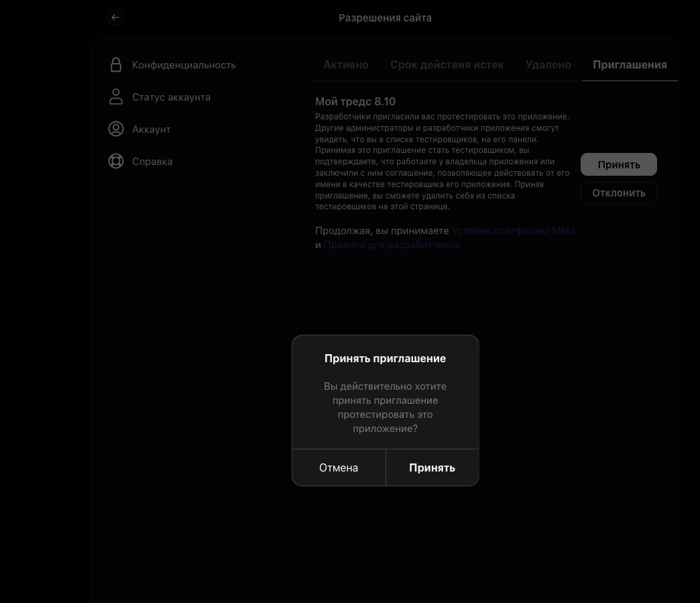
Task: Click the lifebuoy icon beside Справка
Action: [x=116, y=161]
